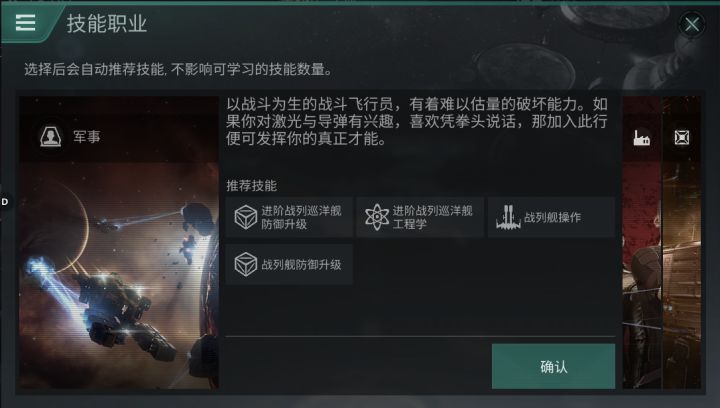
Task: Click the cube icon of 进阶战列巡洋舰防御升级
Action: pos(246,217)
